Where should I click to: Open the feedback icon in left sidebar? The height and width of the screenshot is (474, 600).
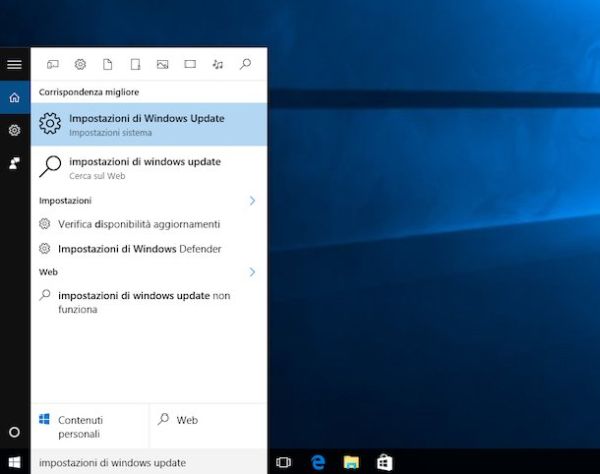tap(15, 163)
